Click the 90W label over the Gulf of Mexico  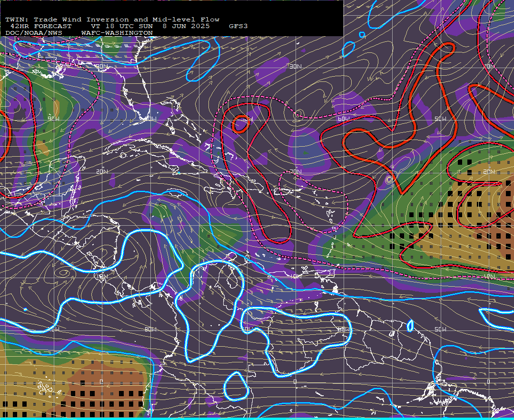53,119
